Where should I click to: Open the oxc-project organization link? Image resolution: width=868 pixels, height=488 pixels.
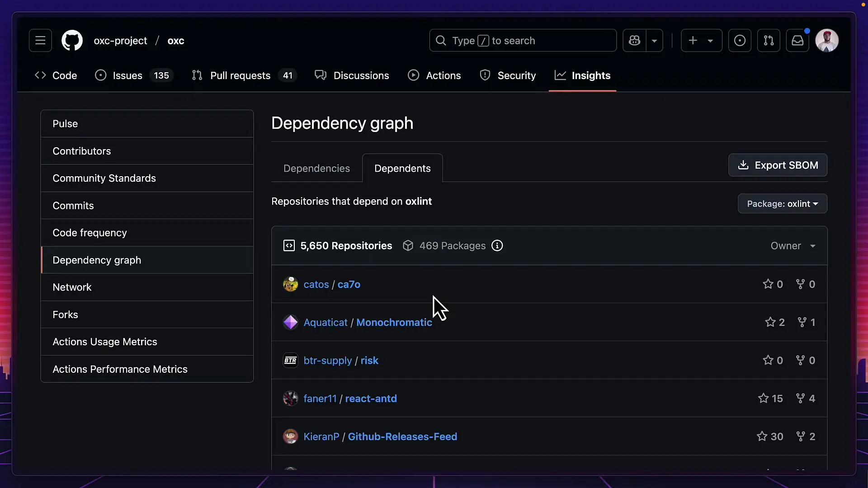click(x=120, y=41)
